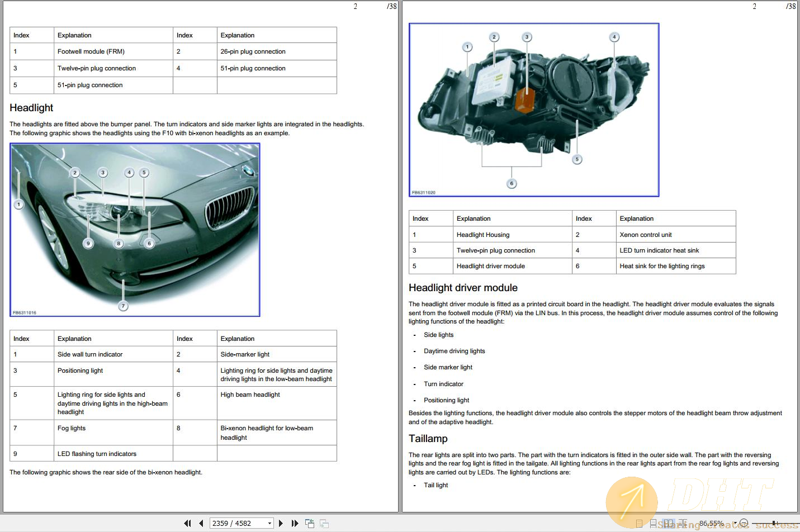
Task: Go to the previous page
Action: point(201,524)
